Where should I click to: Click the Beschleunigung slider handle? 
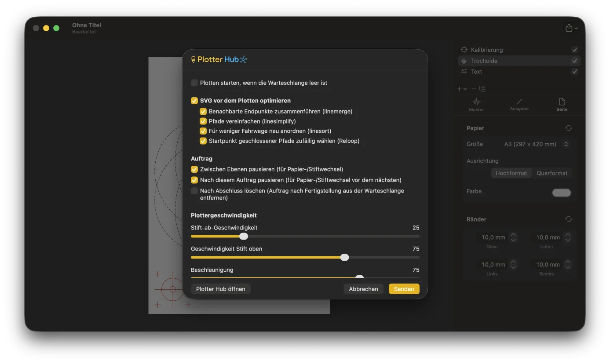pyautogui.click(x=359, y=277)
